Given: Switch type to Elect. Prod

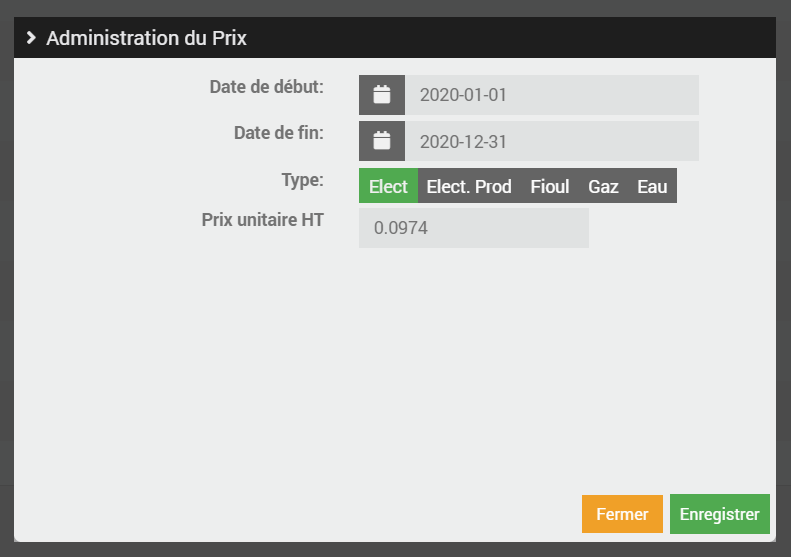Looking at the screenshot, I should point(469,186).
